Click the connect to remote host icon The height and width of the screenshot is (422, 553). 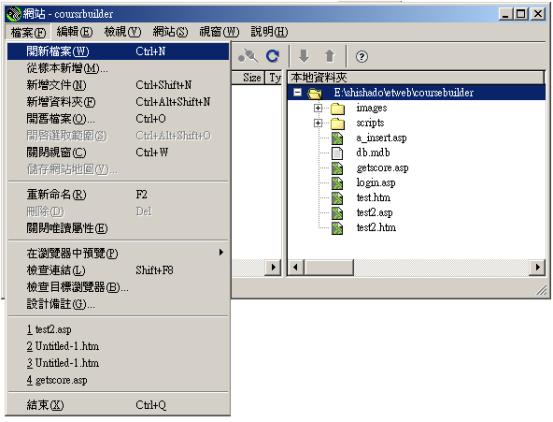coord(248,56)
